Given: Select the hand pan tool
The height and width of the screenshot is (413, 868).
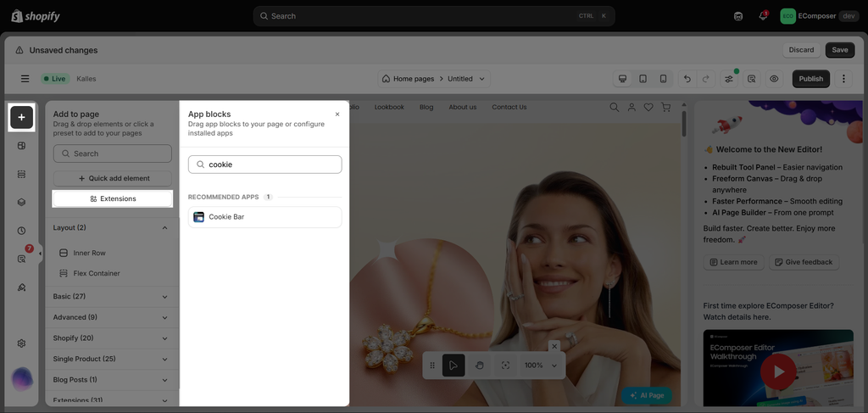Looking at the screenshot, I should point(480,366).
